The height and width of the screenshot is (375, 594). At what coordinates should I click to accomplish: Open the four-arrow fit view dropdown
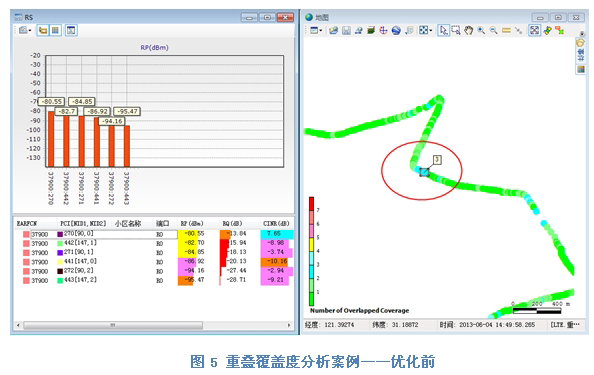coord(426,30)
